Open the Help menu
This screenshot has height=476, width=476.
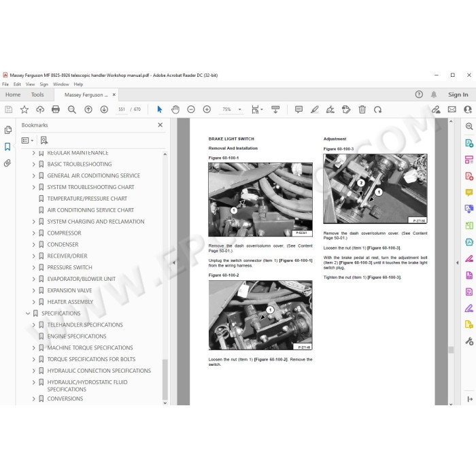tap(78, 84)
